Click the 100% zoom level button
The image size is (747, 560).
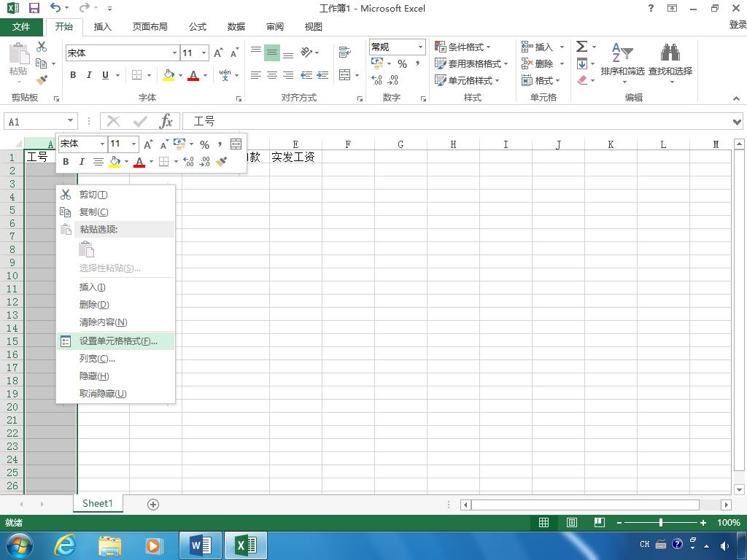729,522
